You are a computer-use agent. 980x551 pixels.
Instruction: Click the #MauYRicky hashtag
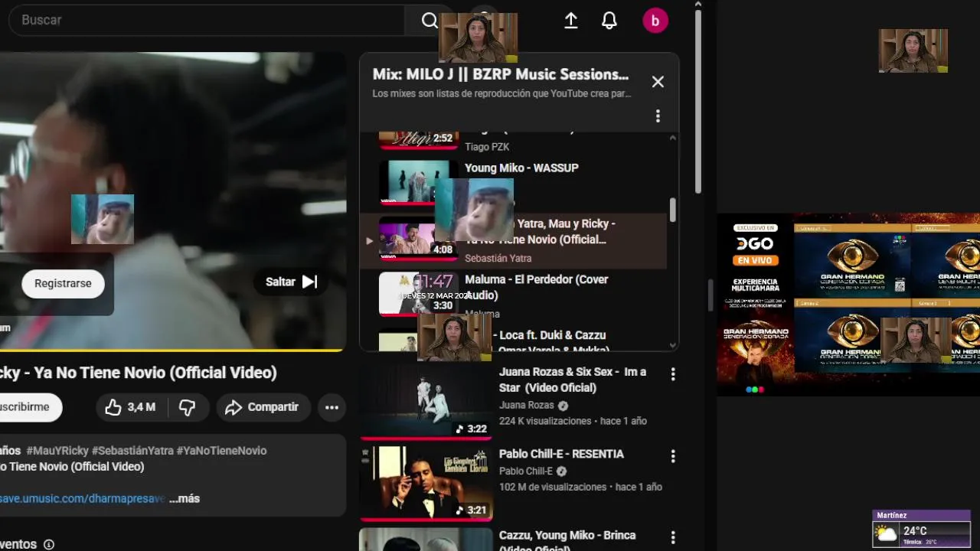pos(57,451)
